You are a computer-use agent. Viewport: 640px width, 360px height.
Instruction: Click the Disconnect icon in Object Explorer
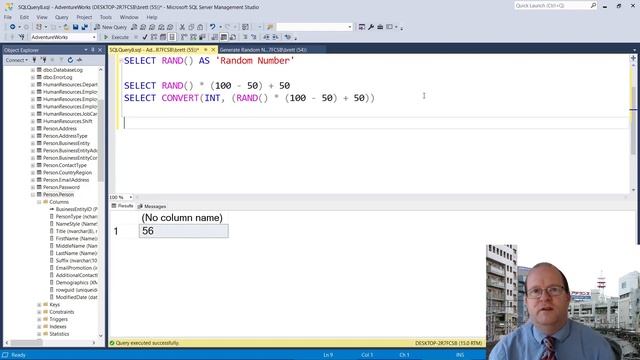click(x=43, y=60)
